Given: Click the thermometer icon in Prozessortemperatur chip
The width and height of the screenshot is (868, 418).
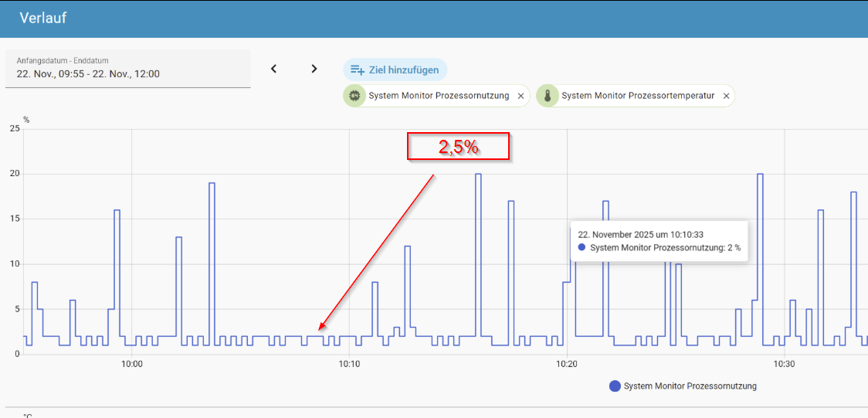Looking at the screenshot, I should 548,96.
